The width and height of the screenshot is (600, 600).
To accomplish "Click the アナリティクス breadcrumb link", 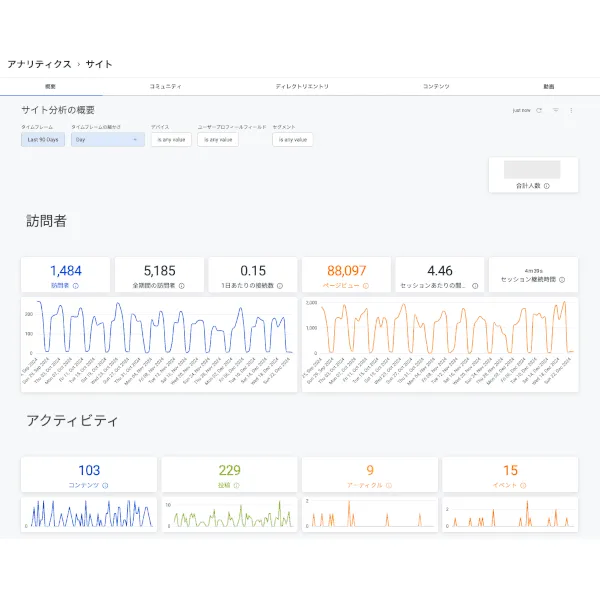I will [x=39, y=64].
